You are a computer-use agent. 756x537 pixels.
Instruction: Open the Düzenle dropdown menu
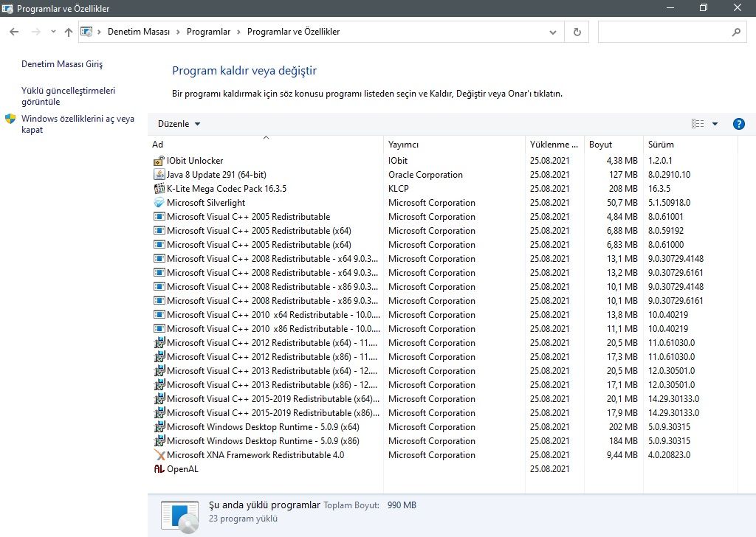[x=179, y=124]
